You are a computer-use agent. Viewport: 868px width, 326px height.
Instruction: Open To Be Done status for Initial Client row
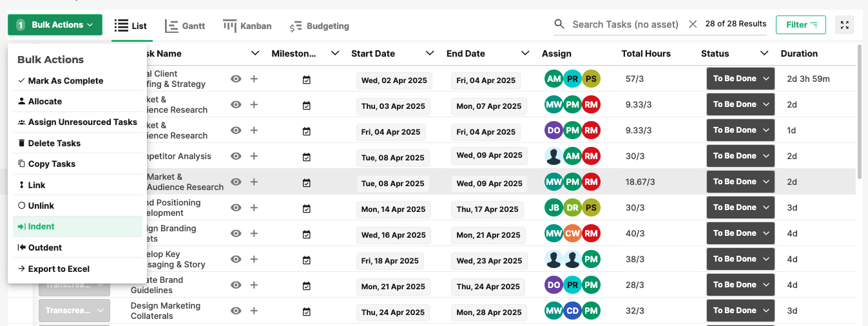coord(740,79)
